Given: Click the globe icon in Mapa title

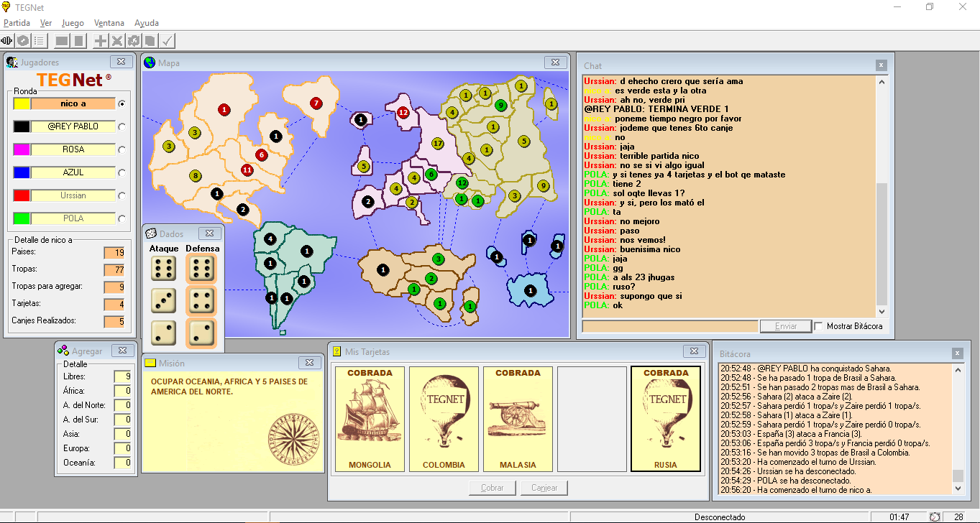Looking at the screenshot, I should 150,63.
